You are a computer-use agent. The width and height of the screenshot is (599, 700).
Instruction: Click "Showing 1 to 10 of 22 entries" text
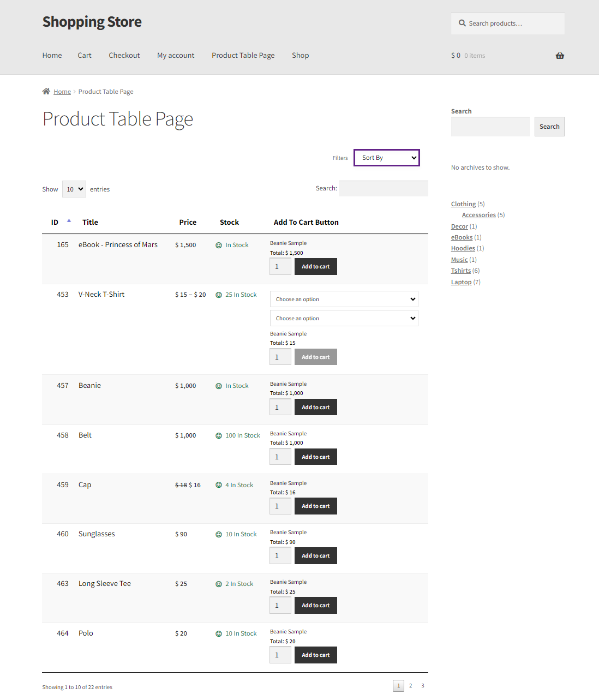[x=77, y=687]
